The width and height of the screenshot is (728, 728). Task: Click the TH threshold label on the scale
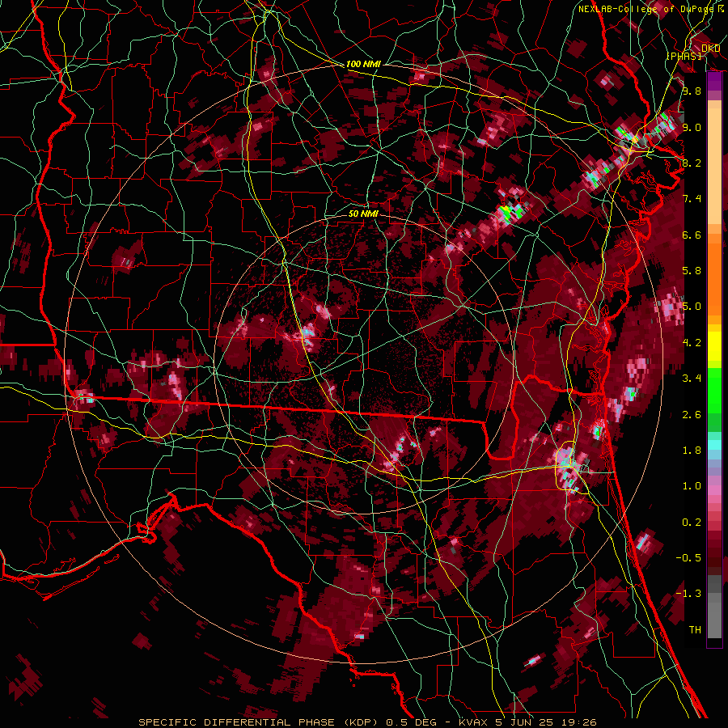point(695,630)
